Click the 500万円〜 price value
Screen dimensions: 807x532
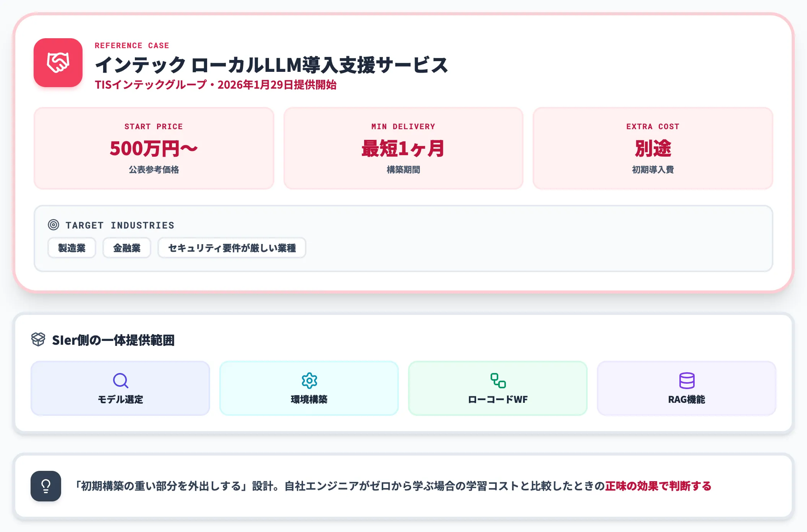(154, 148)
